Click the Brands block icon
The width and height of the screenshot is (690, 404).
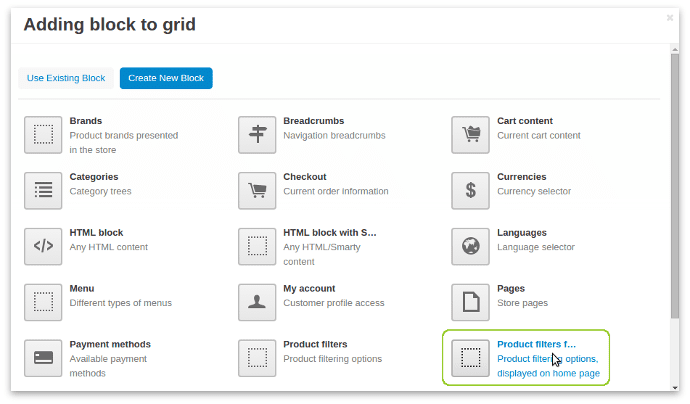43,134
